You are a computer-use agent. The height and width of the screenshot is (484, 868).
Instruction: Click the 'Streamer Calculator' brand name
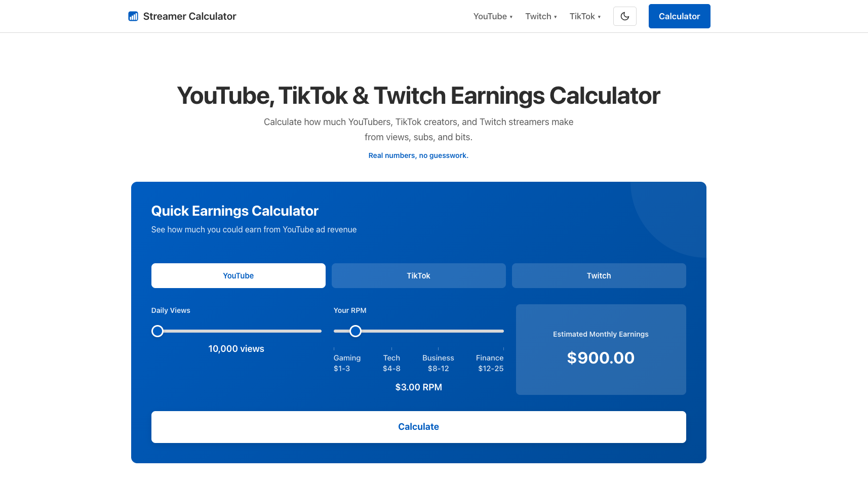tap(189, 16)
